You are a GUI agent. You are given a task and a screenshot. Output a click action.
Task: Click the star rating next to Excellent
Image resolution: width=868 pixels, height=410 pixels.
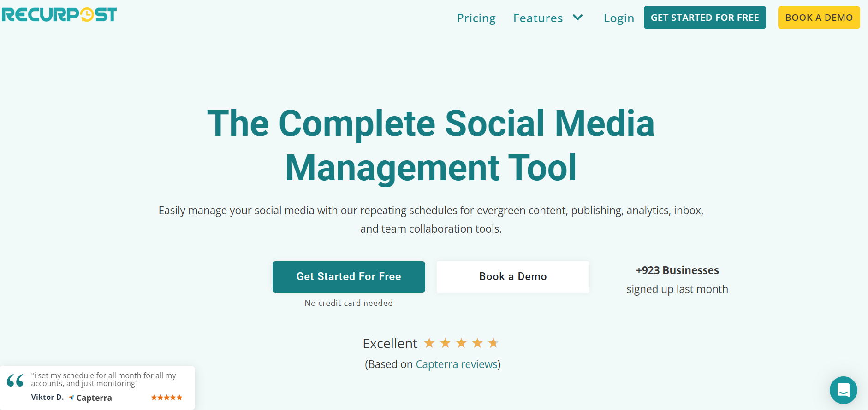[x=461, y=343]
